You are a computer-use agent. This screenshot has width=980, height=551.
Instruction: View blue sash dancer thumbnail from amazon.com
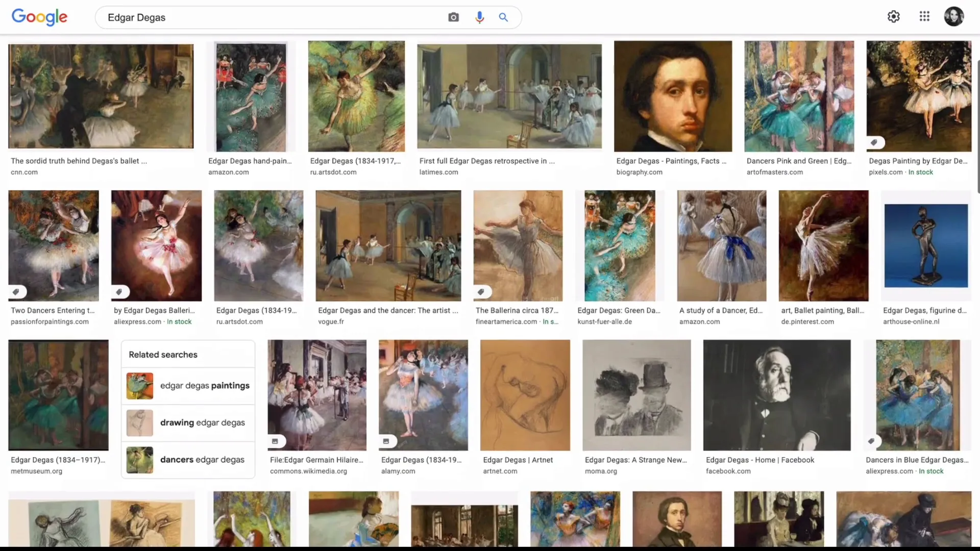(722, 246)
